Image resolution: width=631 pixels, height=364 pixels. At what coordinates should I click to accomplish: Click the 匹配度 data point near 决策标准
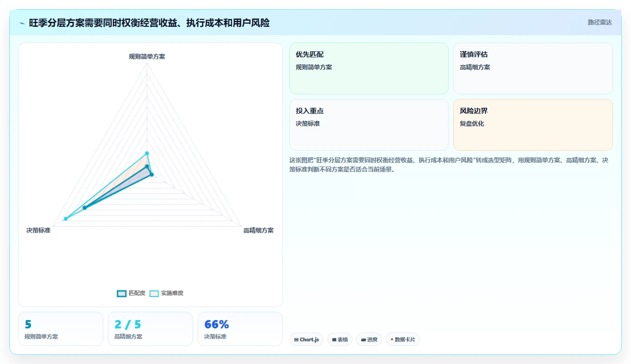tap(85, 208)
